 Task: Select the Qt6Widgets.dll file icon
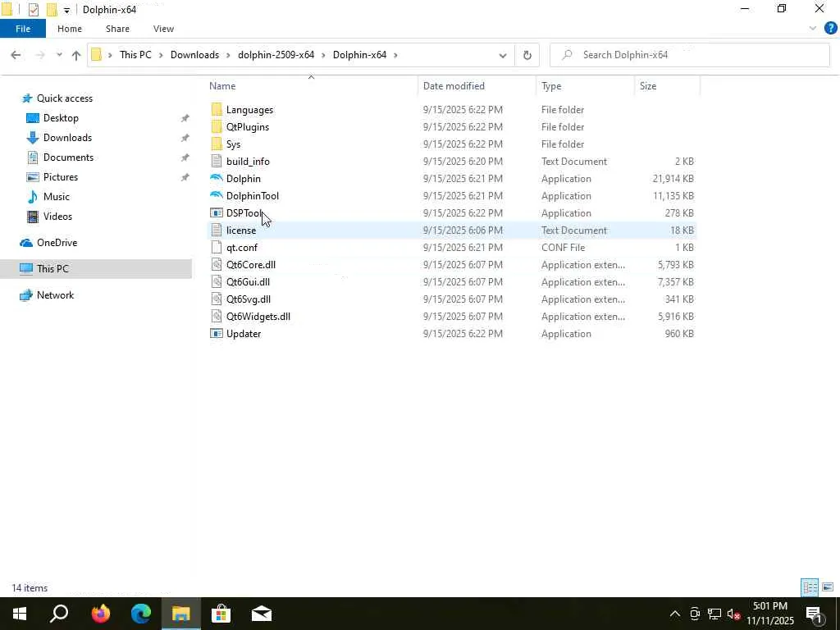pos(217,316)
